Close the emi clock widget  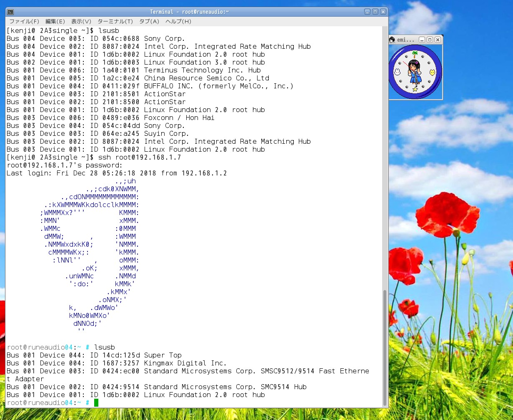pos(438,40)
